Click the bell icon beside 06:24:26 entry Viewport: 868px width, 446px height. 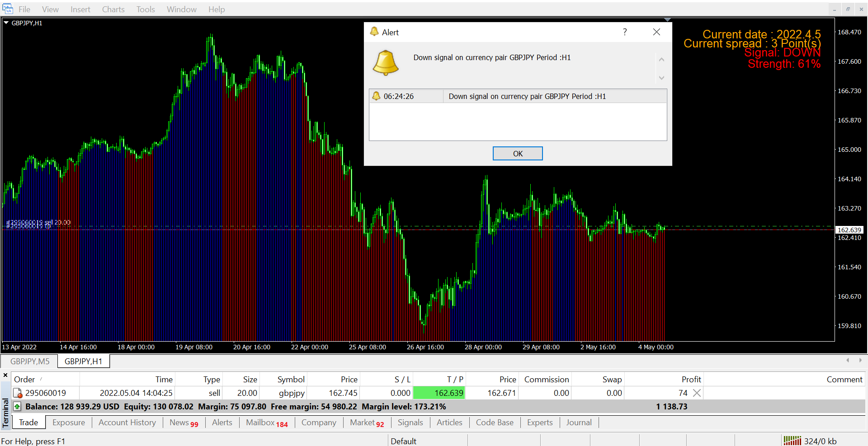coord(376,96)
